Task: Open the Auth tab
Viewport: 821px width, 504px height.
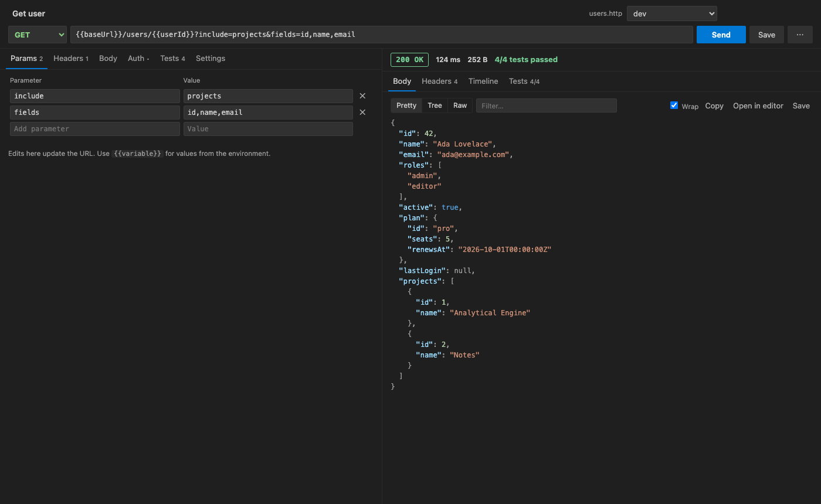Action: [x=138, y=59]
